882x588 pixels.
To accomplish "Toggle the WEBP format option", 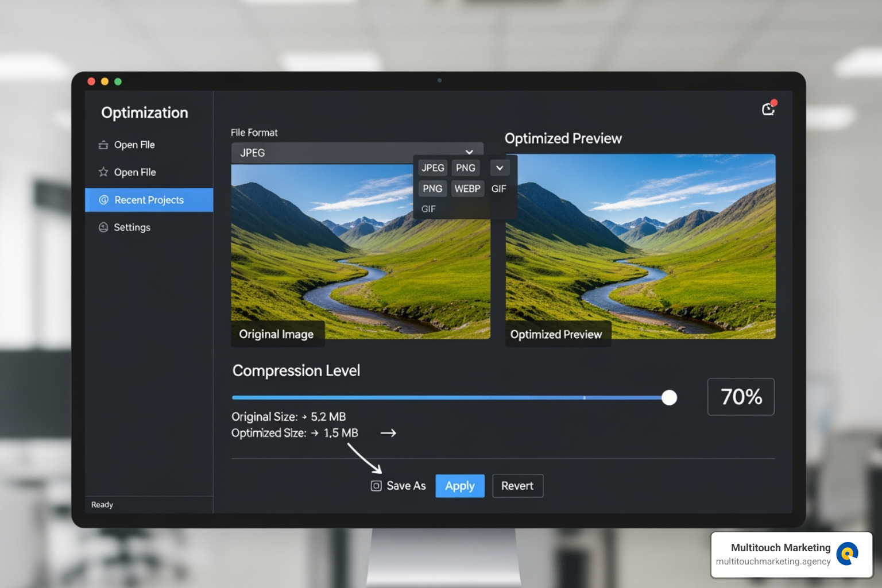I will tap(467, 188).
